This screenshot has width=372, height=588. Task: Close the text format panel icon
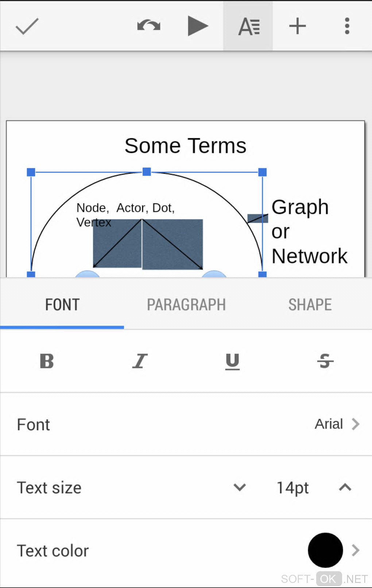point(248,26)
